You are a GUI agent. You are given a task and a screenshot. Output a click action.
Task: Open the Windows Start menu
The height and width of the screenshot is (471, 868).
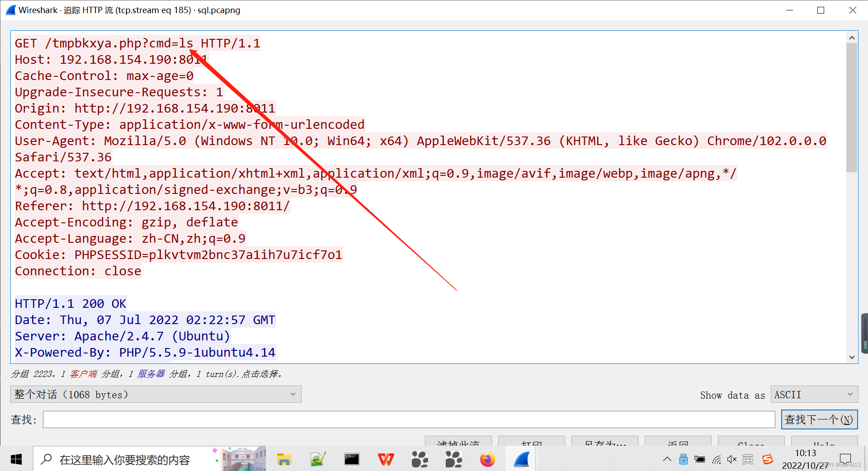16,460
